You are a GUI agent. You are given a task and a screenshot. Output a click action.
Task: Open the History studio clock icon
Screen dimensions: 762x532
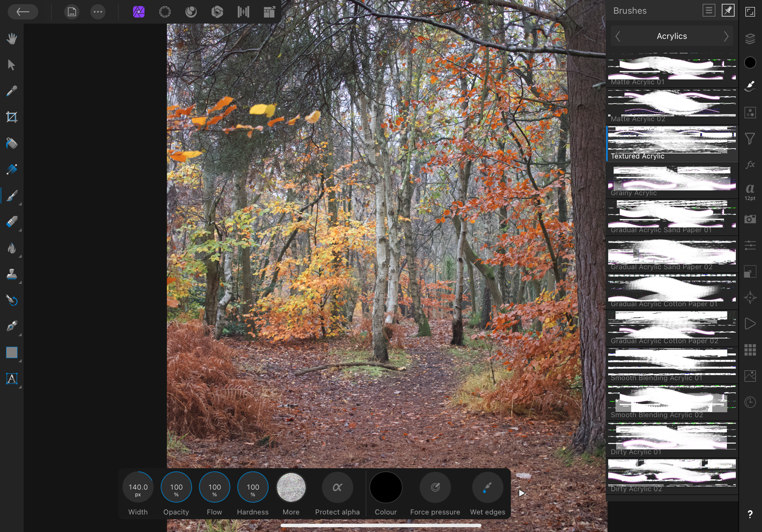coord(750,402)
